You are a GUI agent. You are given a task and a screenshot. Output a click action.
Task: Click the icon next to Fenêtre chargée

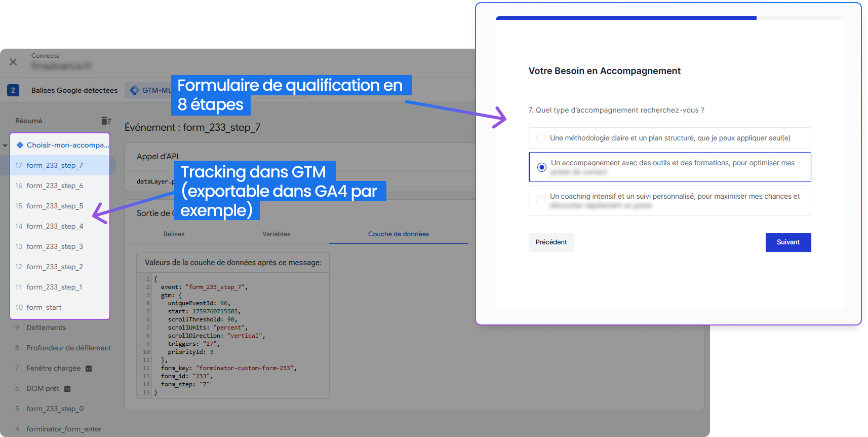click(x=89, y=369)
